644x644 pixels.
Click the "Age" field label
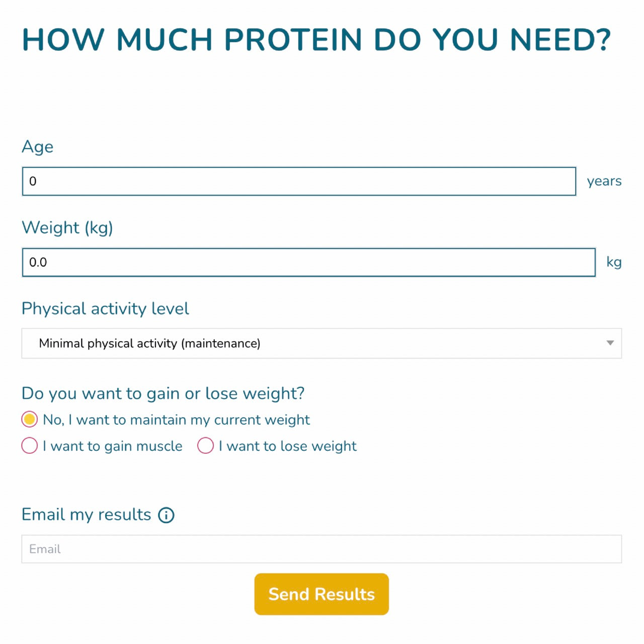(x=38, y=147)
